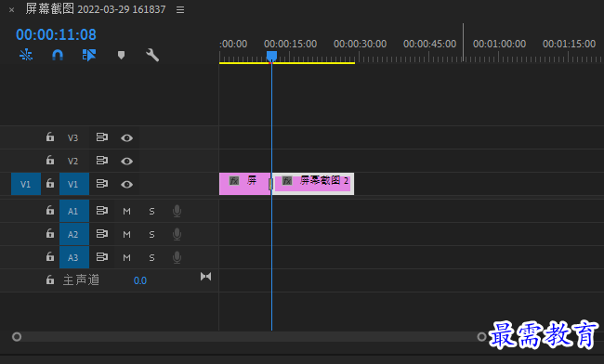The height and width of the screenshot is (364, 604).
Task: Click the master track 0.0 volume value
Action: tap(139, 280)
